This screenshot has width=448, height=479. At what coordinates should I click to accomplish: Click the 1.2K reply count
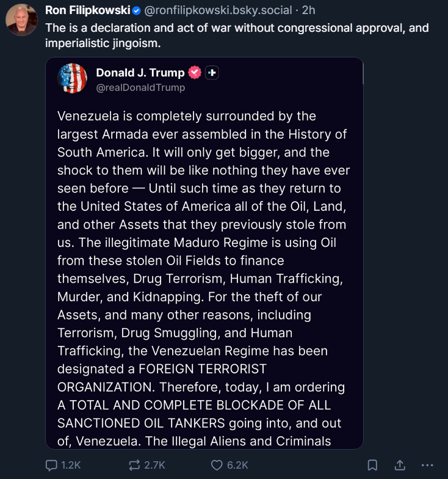pyautogui.click(x=71, y=465)
